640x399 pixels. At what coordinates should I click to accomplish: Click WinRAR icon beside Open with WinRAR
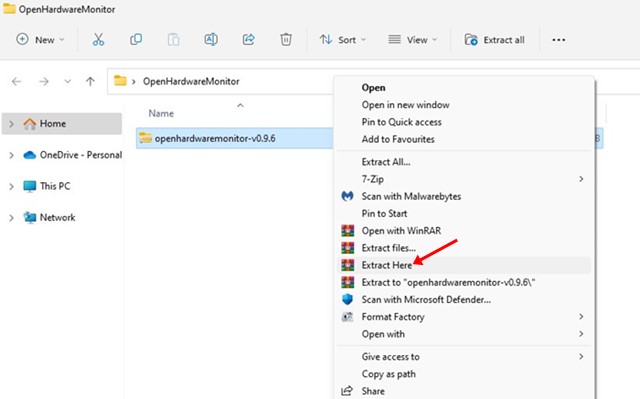point(348,231)
